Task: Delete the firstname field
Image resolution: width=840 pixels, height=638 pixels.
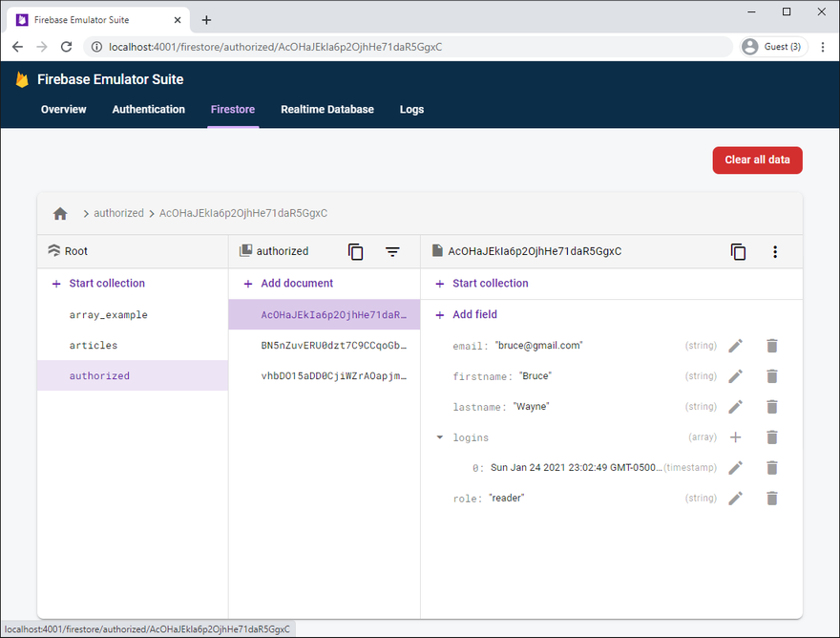Action: point(772,376)
